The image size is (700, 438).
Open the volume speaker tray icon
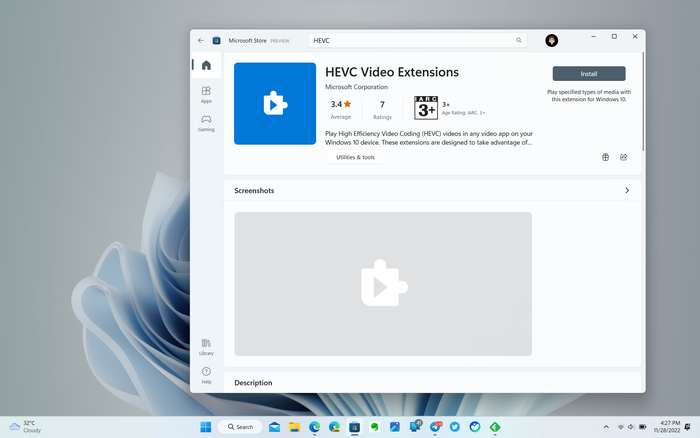(631, 427)
